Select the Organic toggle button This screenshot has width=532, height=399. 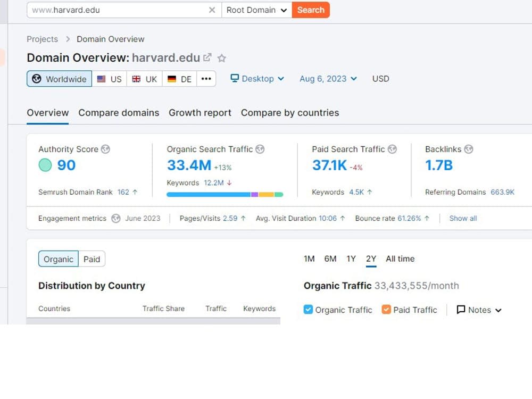click(x=59, y=259)
